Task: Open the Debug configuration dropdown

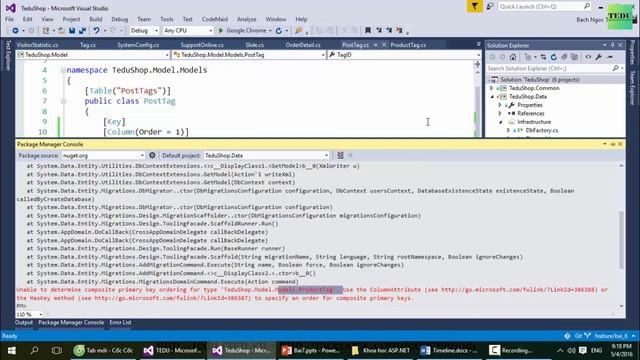Action: coord(156,31)
